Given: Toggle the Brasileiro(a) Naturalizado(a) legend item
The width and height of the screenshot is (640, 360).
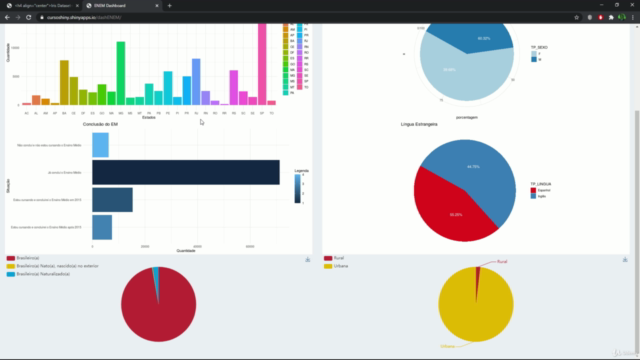Looking at the screenshot, I should 38,274.
